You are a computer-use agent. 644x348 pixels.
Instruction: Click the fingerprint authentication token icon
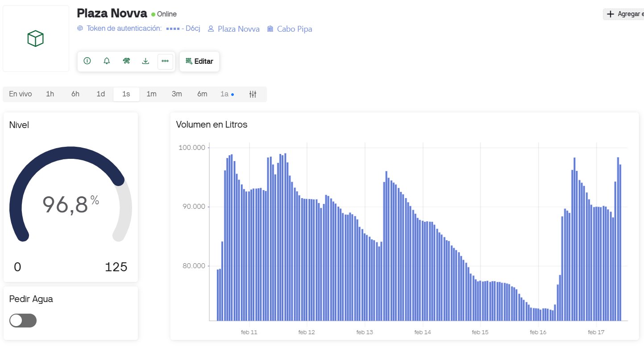[x=80, y=29]
